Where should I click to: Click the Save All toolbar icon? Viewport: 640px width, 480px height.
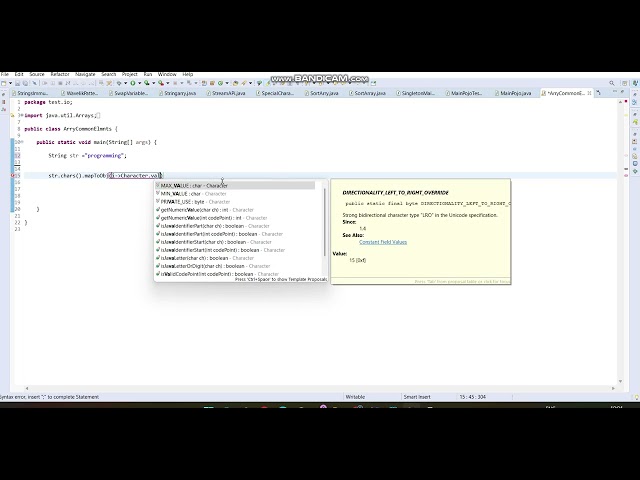tap(25, 83)
